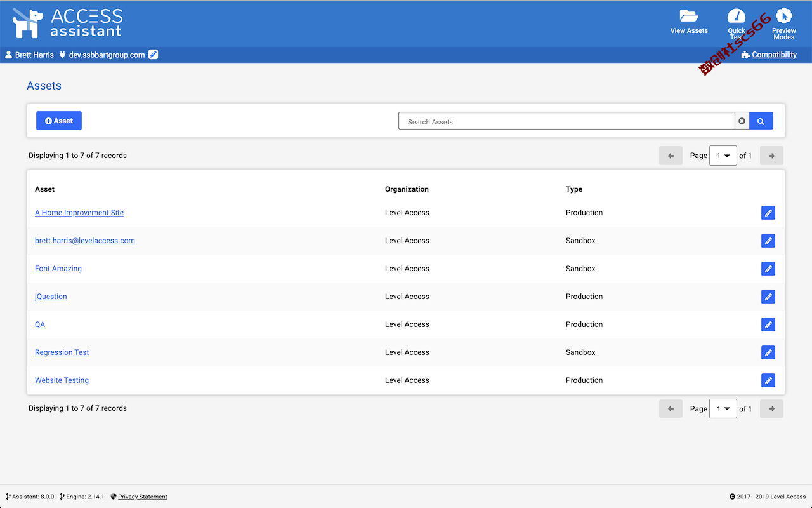This screenshot has width=812, height=508.
Task: Click the Access Assistant dog logo
Action: [x=28, y=23]
